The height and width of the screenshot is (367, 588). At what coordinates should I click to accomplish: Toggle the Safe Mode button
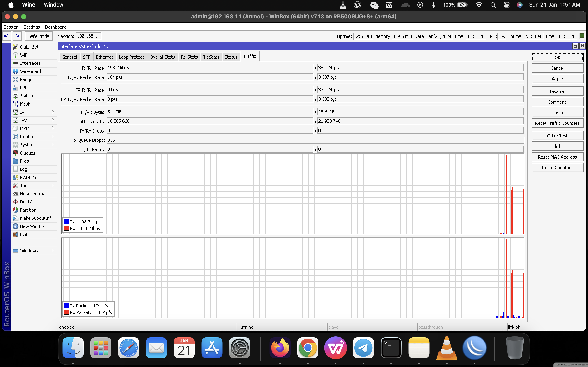(x=38, y=36)
